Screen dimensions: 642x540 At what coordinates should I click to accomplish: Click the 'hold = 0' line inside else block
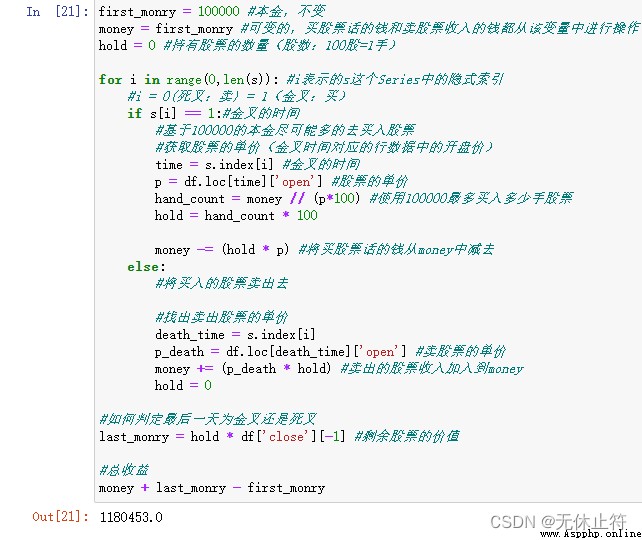183,385
